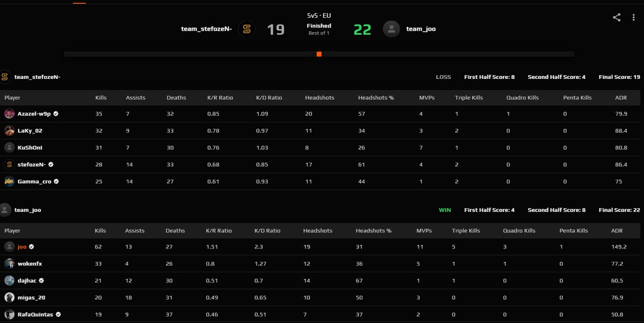This screenshot has width=644, height=323.
Task: Click dajhac's 67 headshots percent
Action: [x=359, y=281]
